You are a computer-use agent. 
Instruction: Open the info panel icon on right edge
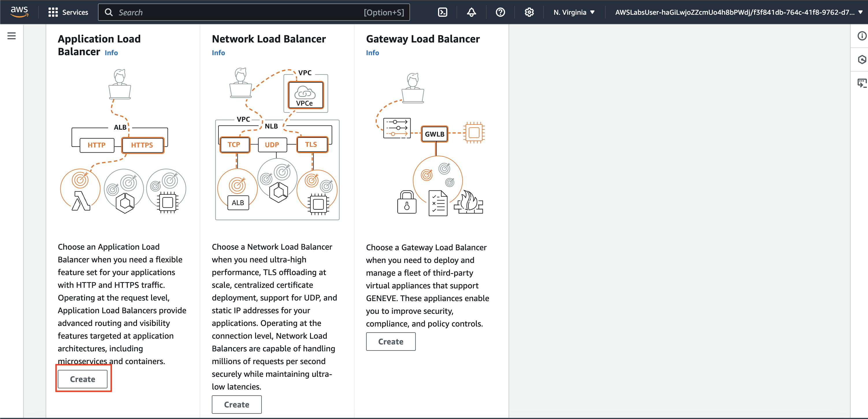click(x=861, y=36)
